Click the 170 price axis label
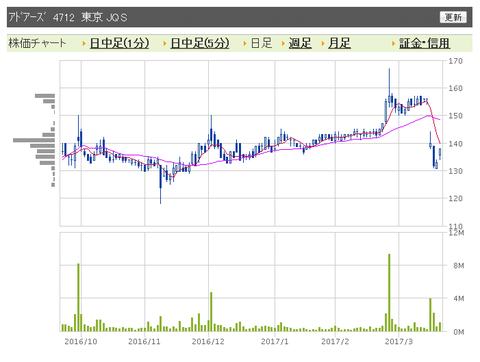 [455, 61]
